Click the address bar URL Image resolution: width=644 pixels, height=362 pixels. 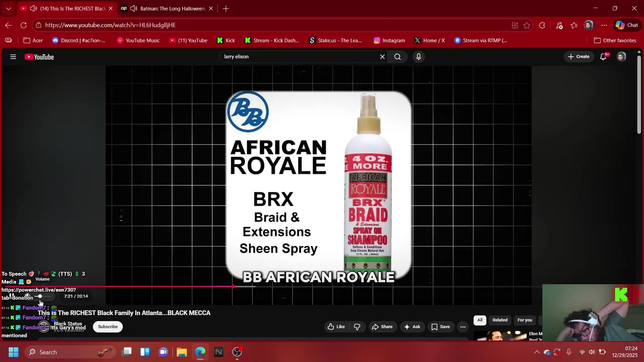point(110,25)
